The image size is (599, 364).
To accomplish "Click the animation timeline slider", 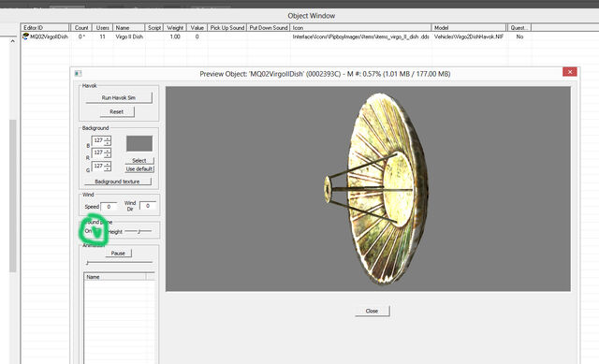I will (119, 262).
